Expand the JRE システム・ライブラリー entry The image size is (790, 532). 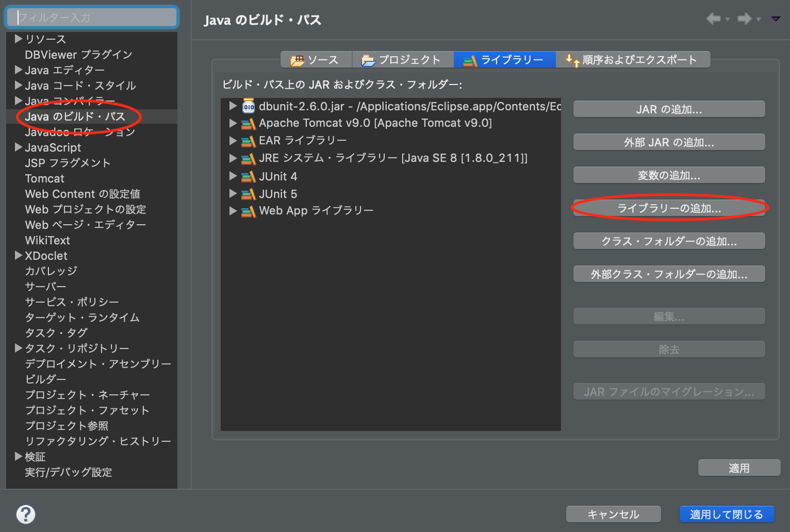coord(233,158)
